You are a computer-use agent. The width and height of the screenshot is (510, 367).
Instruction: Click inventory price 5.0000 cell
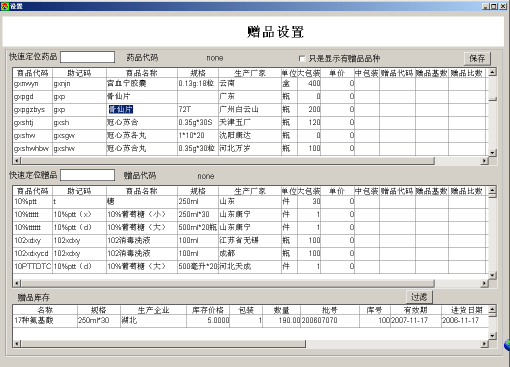coord(208,321)
